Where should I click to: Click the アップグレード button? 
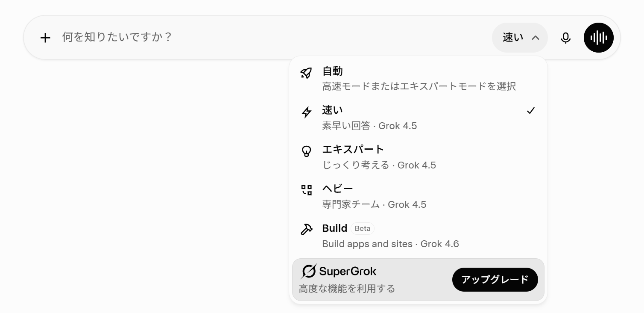(x=495, y=280)
